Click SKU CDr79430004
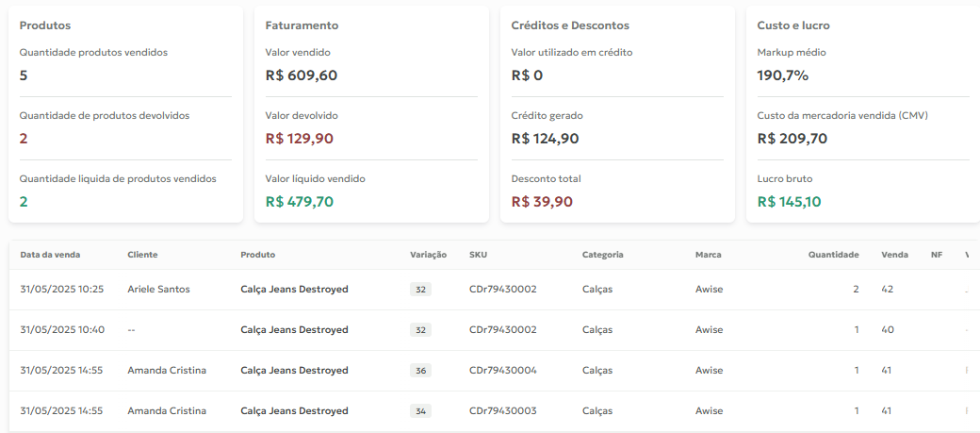Viewport: 980px width, 433px height. tap(503, 371)
